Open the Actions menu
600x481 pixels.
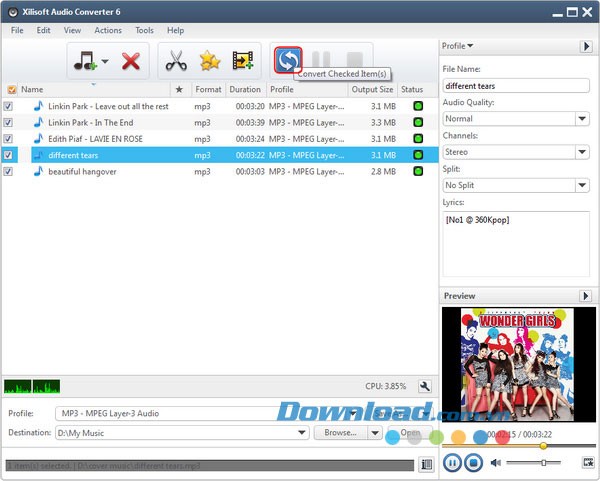click(x=108, y=30)
